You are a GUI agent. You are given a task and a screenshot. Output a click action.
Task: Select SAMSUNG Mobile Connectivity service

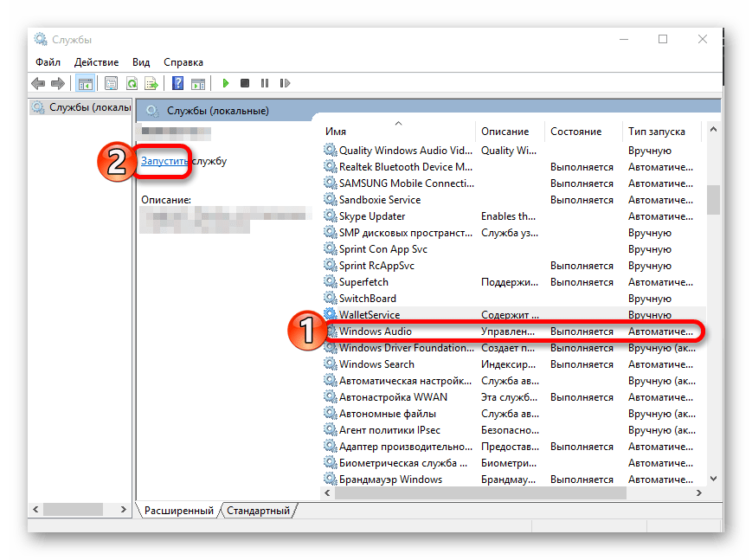click(x=513, y=183)
